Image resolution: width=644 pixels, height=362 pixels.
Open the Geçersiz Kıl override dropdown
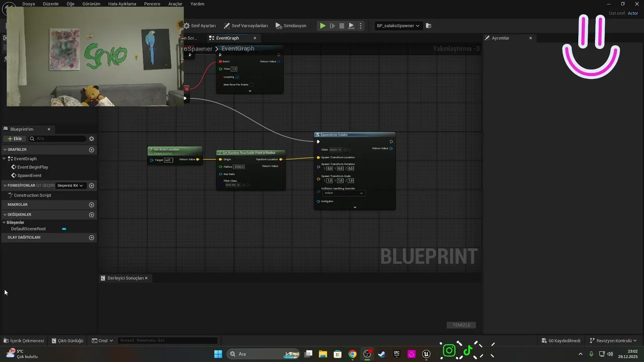(x=70, y=186)
